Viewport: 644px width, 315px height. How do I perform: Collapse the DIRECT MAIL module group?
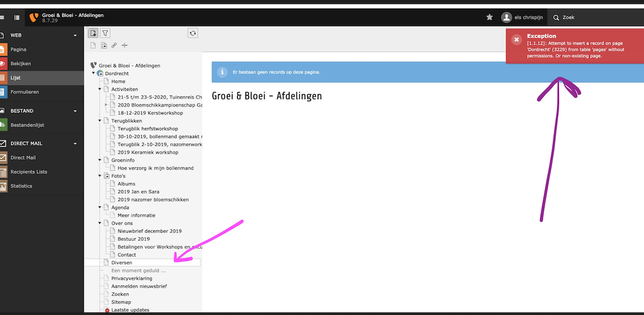point(75,143)
